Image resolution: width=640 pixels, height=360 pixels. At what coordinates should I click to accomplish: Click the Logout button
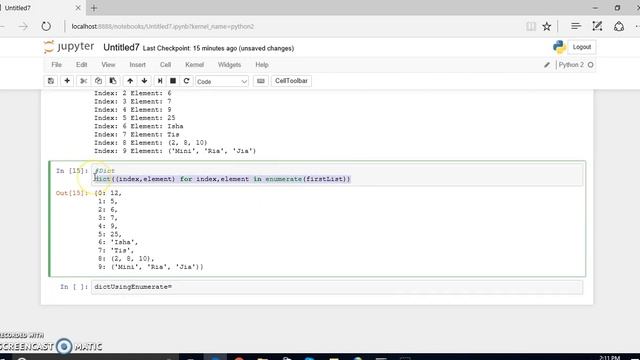(582, 47)
